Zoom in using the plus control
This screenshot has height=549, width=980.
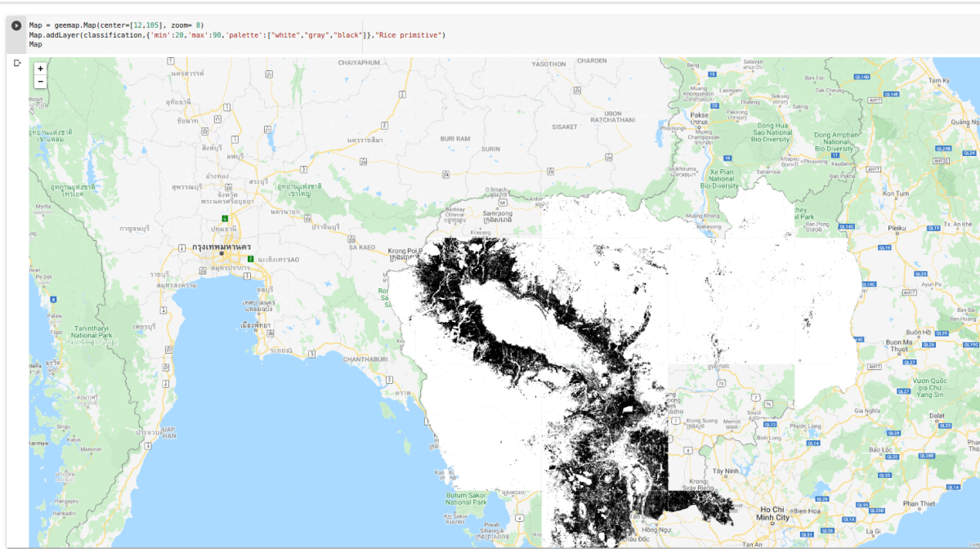pyautogui.click(x=38, y=69)
